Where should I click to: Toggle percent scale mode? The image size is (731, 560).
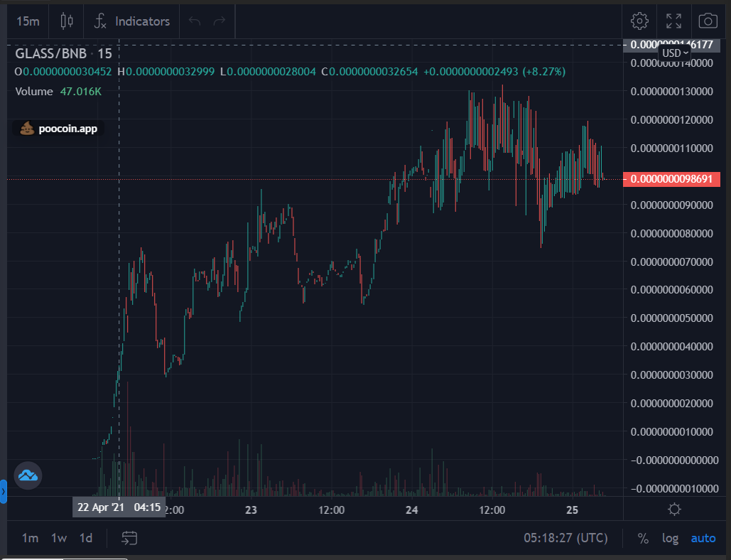(643, 539)
